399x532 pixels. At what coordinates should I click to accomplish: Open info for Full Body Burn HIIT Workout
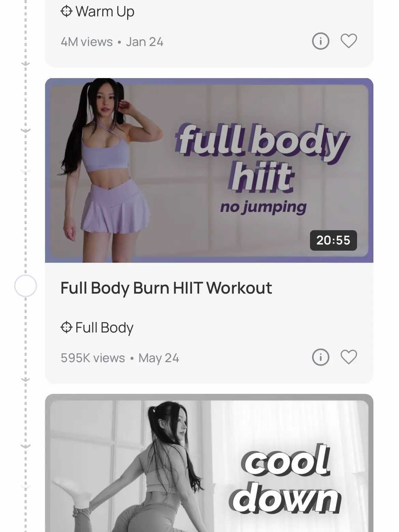pyautogui.click(x=321, y=357)
